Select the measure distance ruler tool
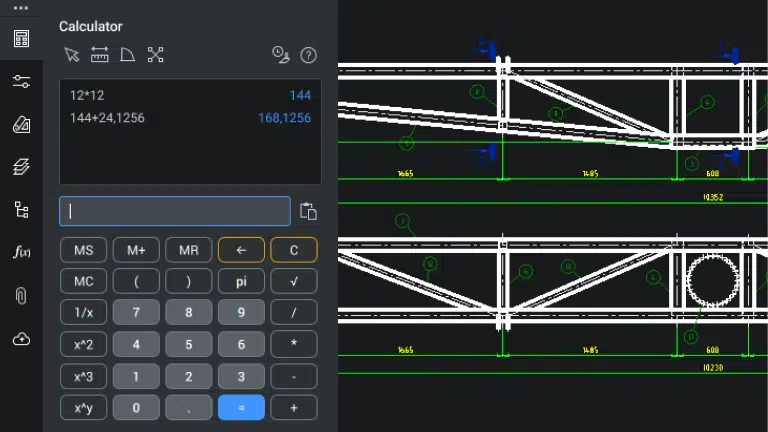Viewport: 768px width, 432px height. pos(99,55)
